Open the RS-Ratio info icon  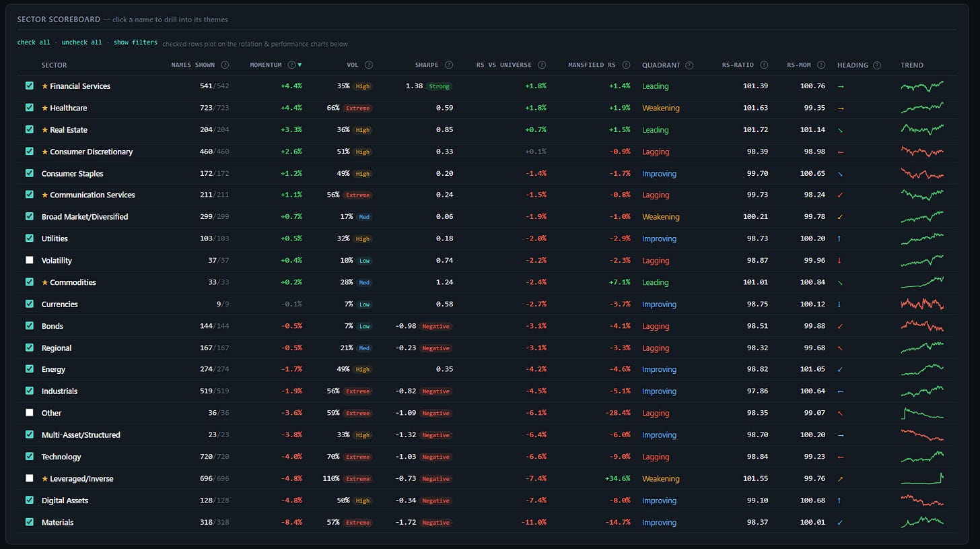764,65
